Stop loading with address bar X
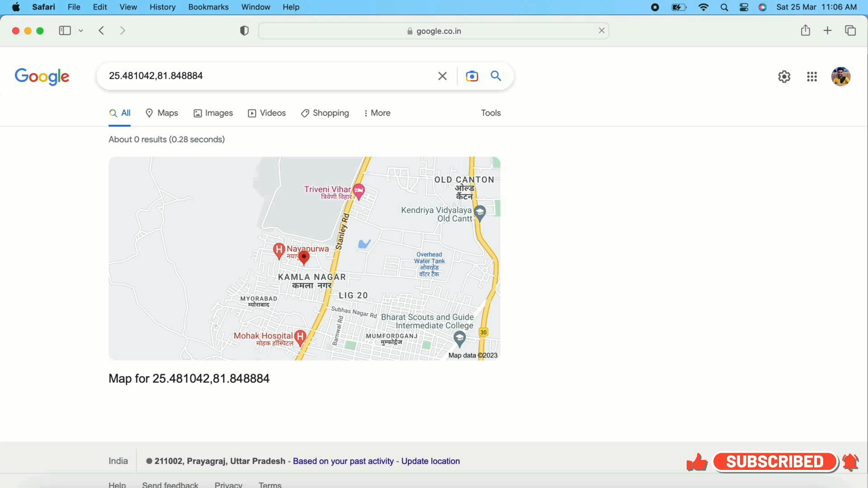 602,31
